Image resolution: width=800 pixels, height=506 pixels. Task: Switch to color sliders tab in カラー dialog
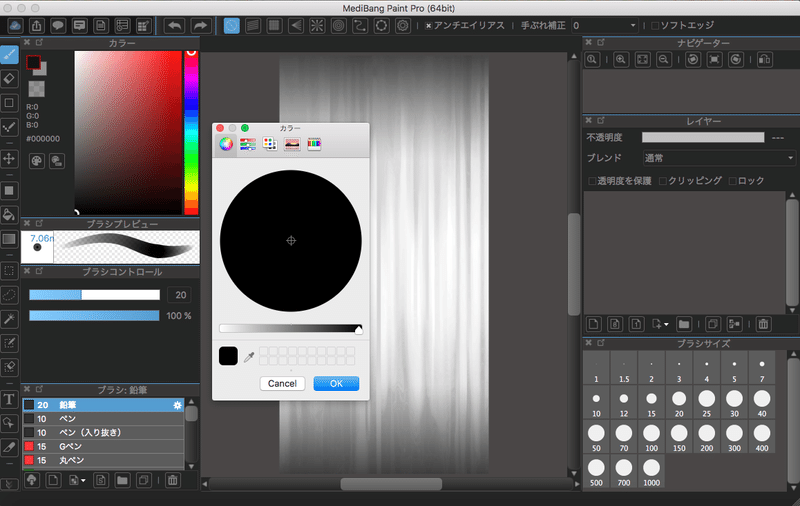[x=248, y=144]
